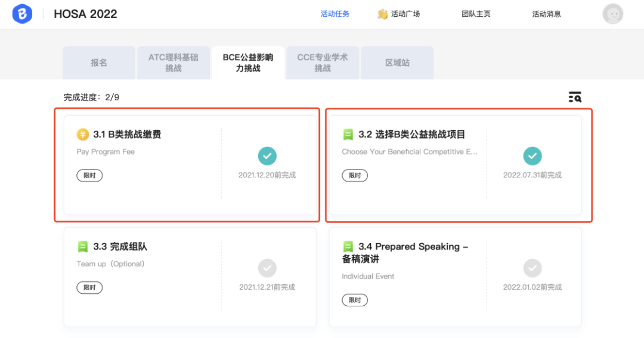Viewport: 644px width, 338px height.
Task: Click the 完成进度:2/9 progress text
Action: tap(92, 97)
